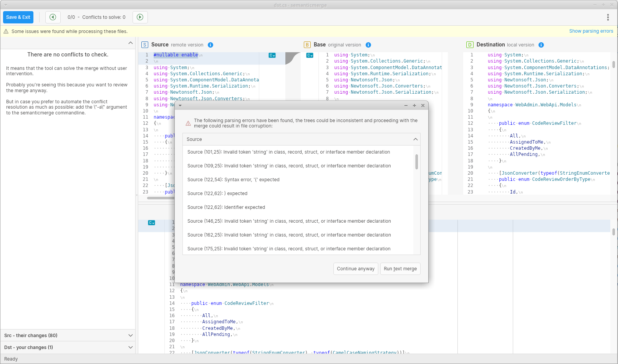This screenshot has height=364, width=618.
Task: Click the Run text merge button
Action: point(400,269)
